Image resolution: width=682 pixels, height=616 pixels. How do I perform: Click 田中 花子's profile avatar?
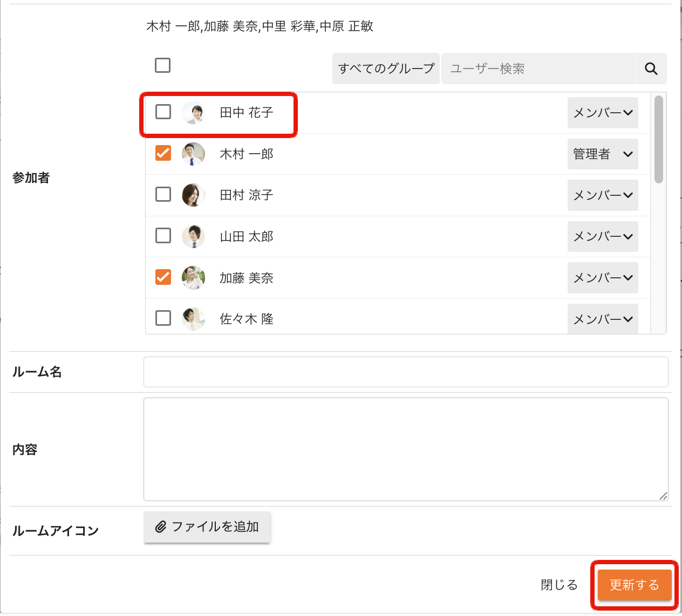[193, 112]
